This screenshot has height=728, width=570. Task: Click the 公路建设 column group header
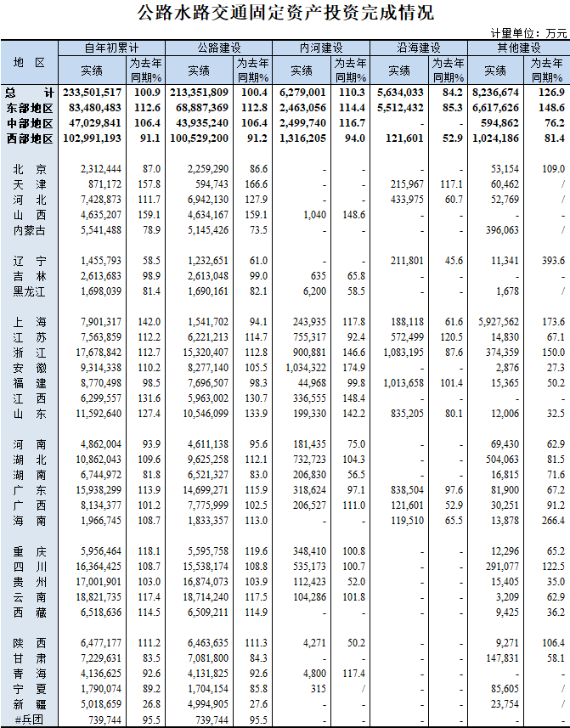[x=218, y=48]
